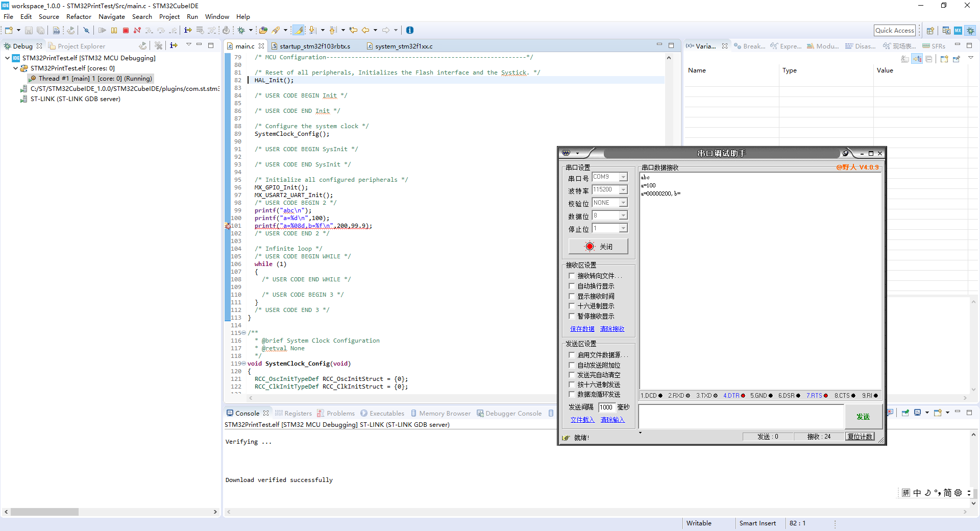980x531 pixels.
Task: Check the 自动换行显示 option
Action: pyautogui.click(x=572, y=286)
